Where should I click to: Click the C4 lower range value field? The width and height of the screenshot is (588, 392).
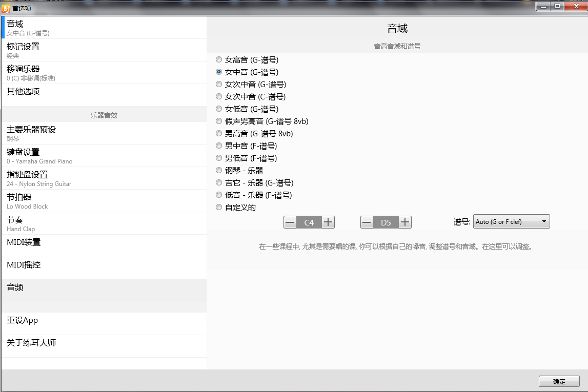coord(309,222)
